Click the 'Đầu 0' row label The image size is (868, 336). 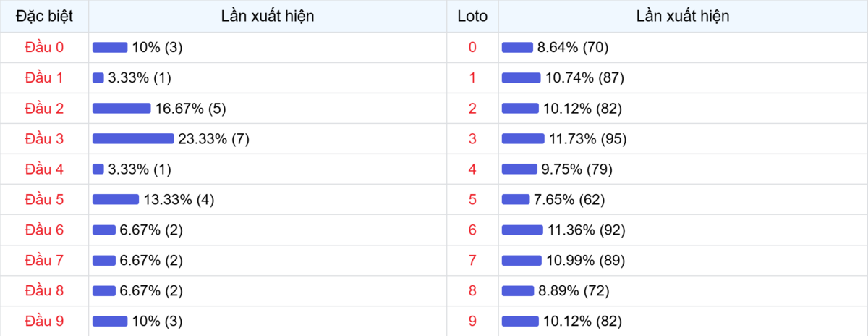pyautogui.click(x=44, y=47)
